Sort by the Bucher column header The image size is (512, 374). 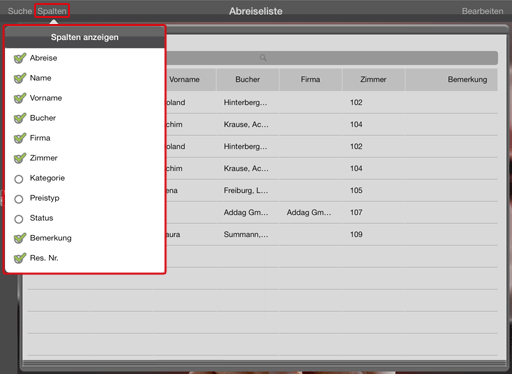(x=248, y=79)
